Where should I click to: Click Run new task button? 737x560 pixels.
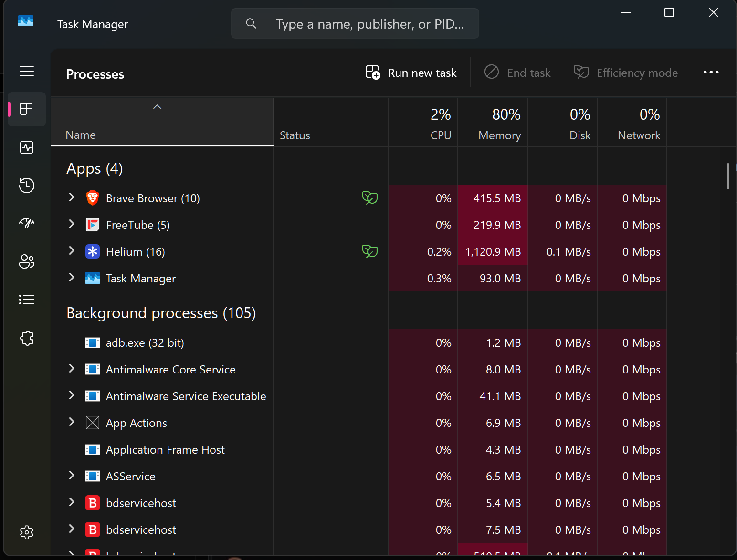(x=411, y=73)
